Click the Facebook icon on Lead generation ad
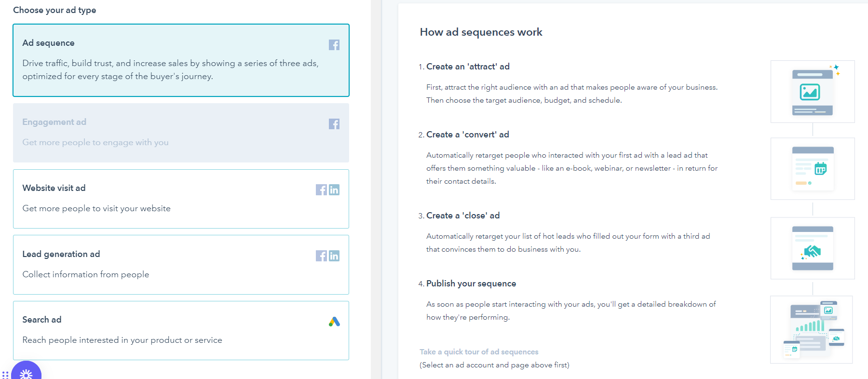868x379 pixels. point(321,256)
